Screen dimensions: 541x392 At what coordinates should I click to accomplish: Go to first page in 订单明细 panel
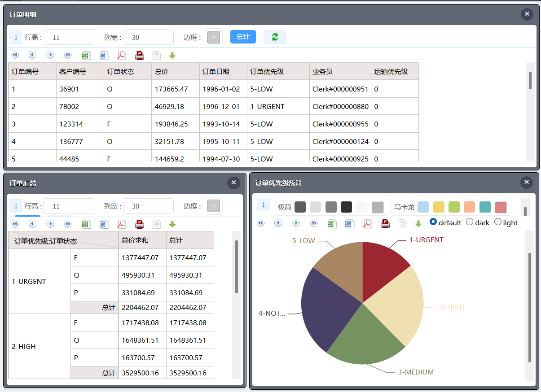(x=15, y=55)
